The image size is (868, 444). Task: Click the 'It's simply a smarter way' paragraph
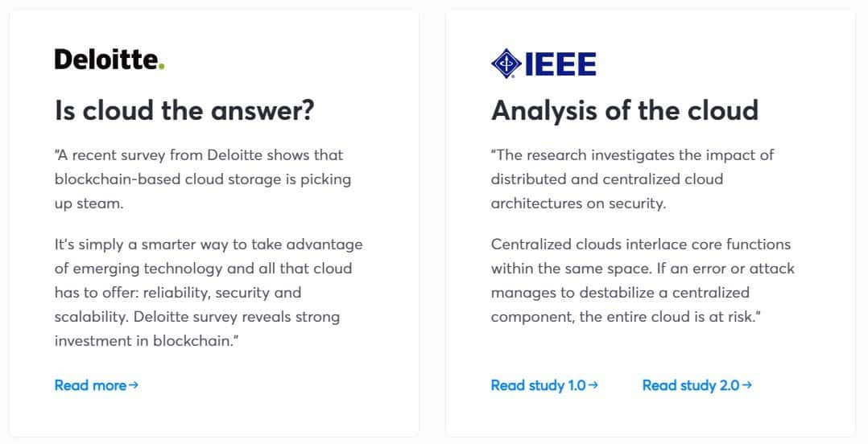[x=209, y=293]
